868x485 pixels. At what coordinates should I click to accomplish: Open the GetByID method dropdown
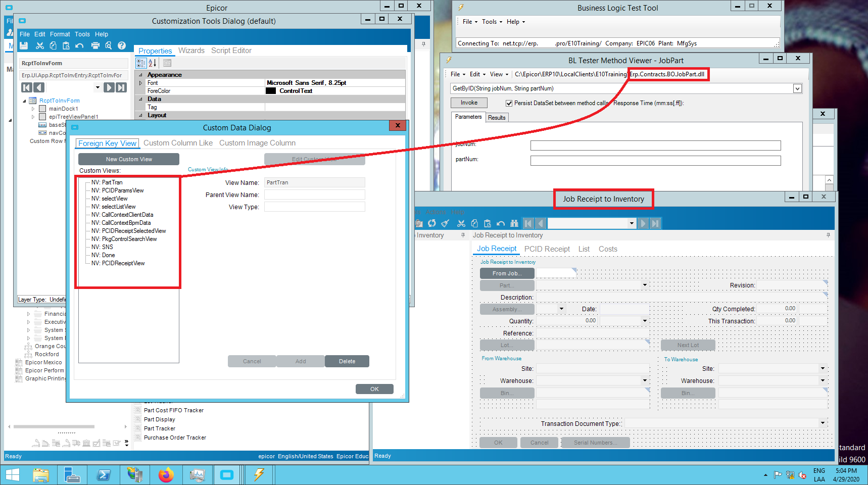tap(797, 88)
